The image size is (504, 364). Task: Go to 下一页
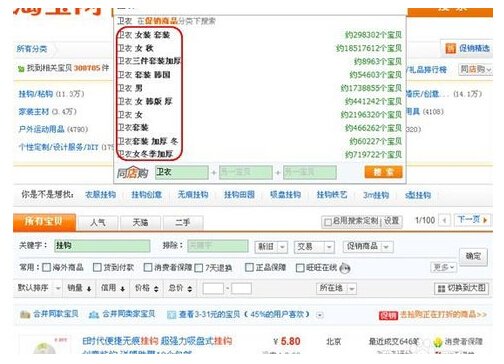click(472, 220)
